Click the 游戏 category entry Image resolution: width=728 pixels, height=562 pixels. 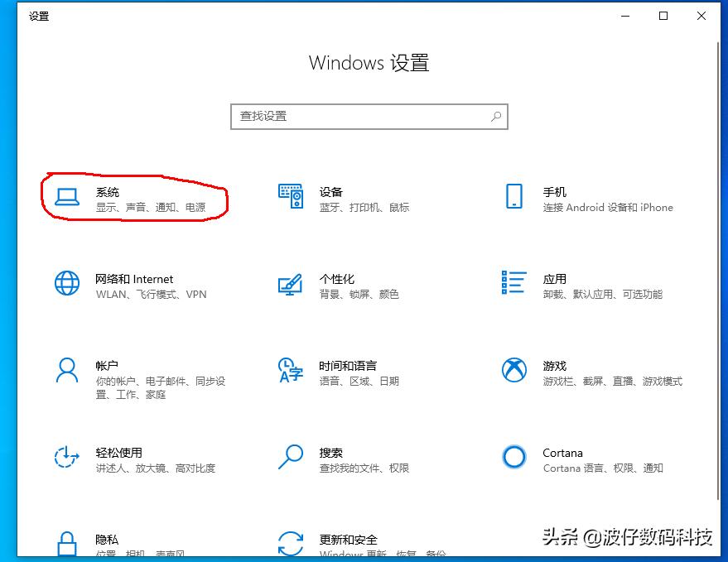point(554,365)
